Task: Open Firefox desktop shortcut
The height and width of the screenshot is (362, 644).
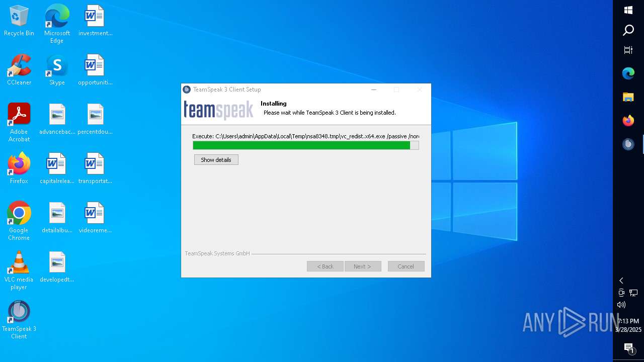Action: pos(19,168)
